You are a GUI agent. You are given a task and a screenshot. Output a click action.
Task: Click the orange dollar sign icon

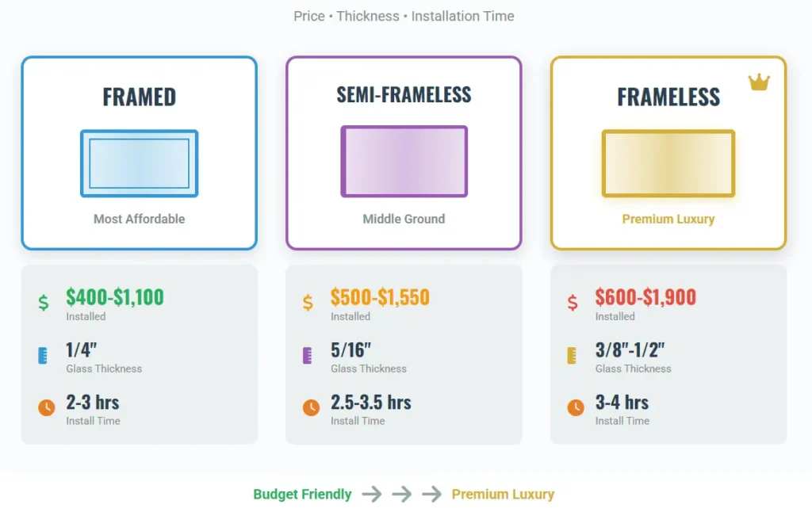click(308, 302)
